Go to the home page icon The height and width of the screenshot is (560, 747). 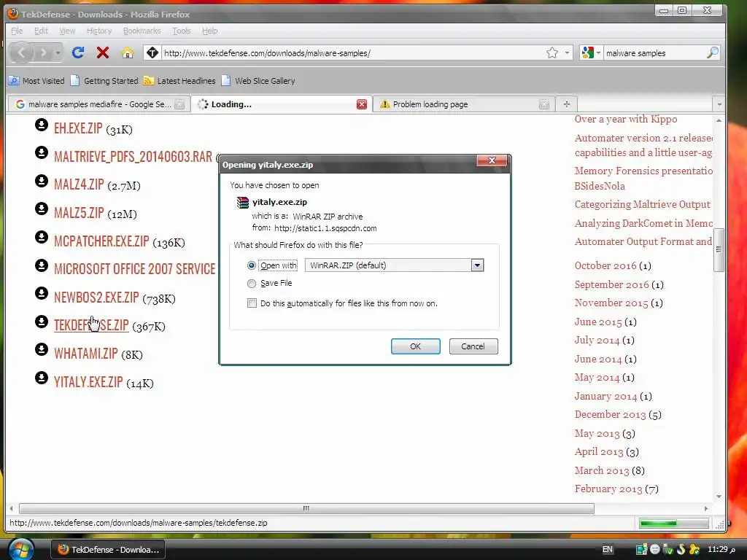[x=127, y=52]
